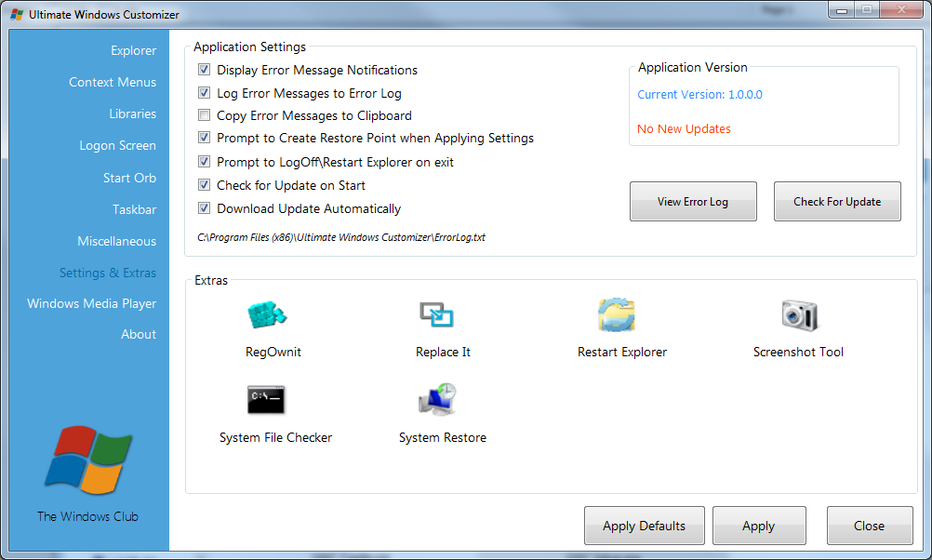Toggle Prompt to Create Restore Point checkbox
The image size is (932, 560).
[x=204, y=138]
